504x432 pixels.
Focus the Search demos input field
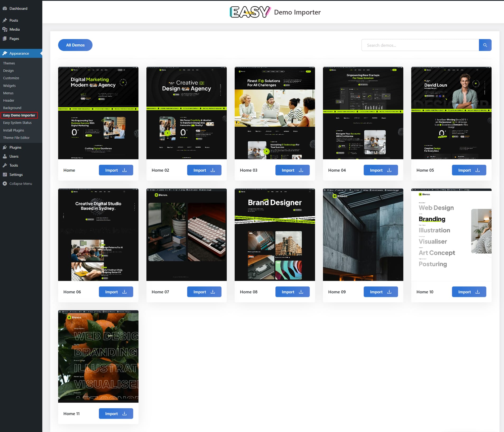(420, 45)
